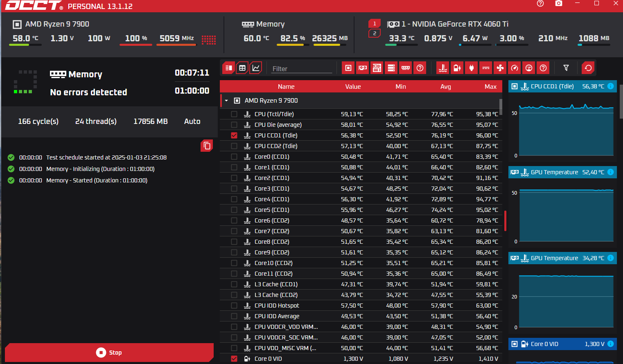Viewport: 623px width, 364px height.
Task: Switch monitoring to table view
Action: click(x=242, y=68)
